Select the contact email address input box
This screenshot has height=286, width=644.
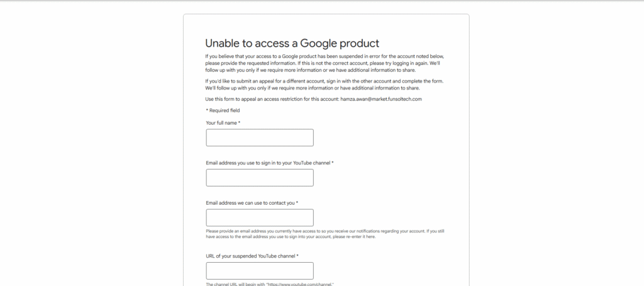tap(259, 218)
